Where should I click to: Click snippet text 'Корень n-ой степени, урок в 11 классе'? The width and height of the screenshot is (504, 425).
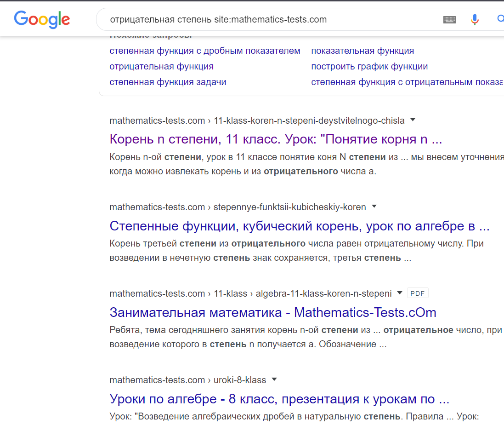coord(192,157)
